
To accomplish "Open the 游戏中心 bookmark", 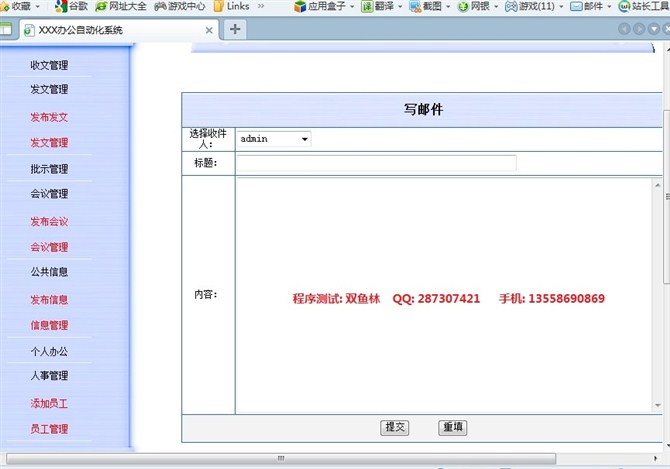I will point(180,6).
